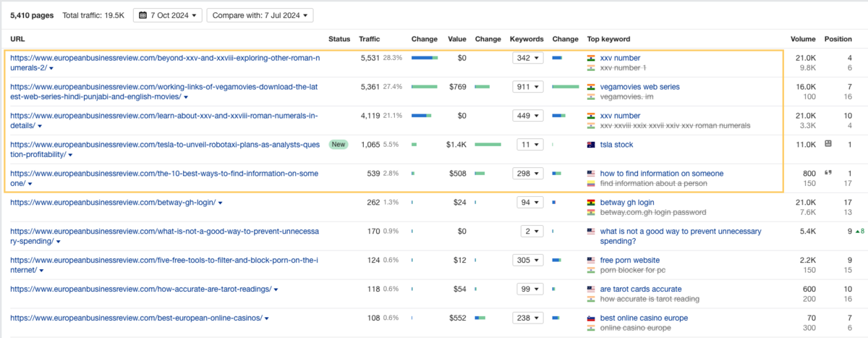The width and height of the screenshot is (868, 338).
Task: Open the best-european-online-casinos URL
Action: (x=136, y=318)
